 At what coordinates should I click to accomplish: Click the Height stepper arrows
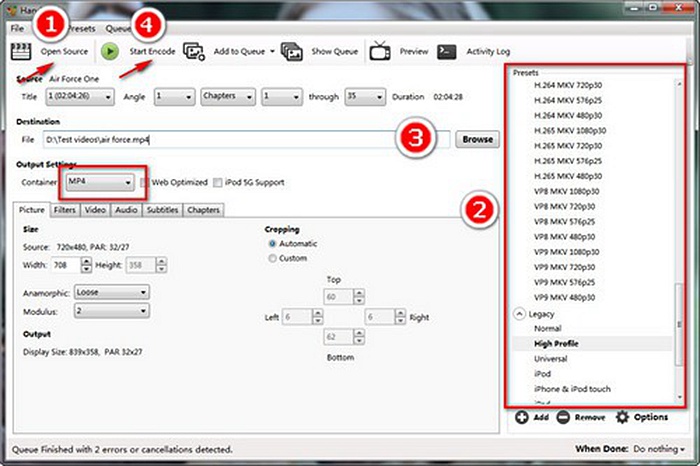[x=162, y=265]
